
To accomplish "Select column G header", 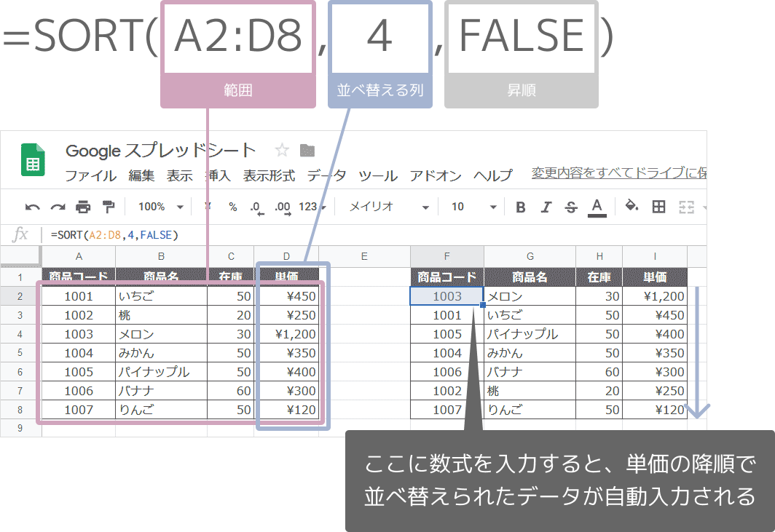I will click(530, 256).
